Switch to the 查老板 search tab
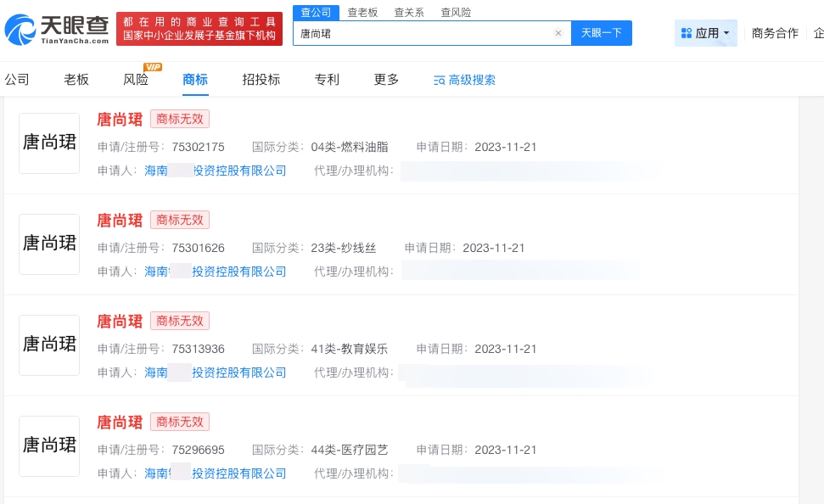The height and width of the screenshot is (504, 824). (362, 12)
